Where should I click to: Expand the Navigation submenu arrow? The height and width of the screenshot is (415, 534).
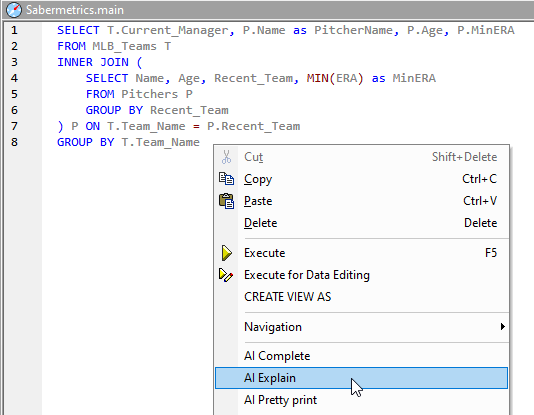click(x=503, y=327)
